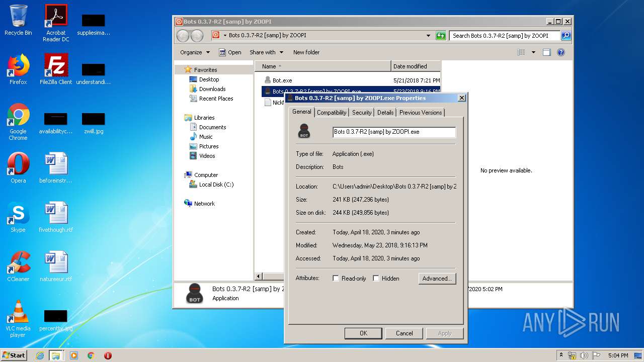Image resolution: width=644 pixels, height=362 pixels.
Task: Select Bot.exe in file list
Action: click(x=278, y=80)
